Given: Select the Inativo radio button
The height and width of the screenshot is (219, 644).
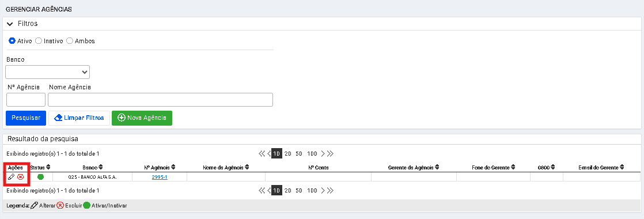Looking at the screenshot, I should [39, 41].
